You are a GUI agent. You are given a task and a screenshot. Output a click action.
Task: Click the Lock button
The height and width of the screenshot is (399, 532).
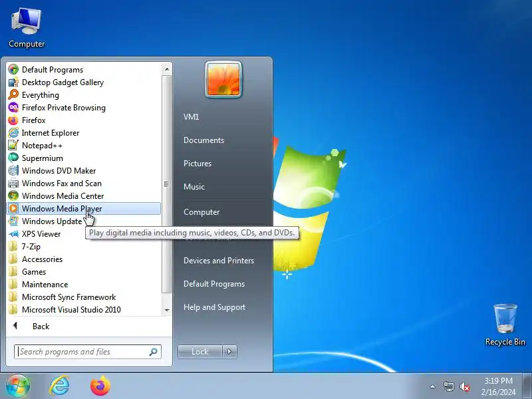[x=200, y=352]
